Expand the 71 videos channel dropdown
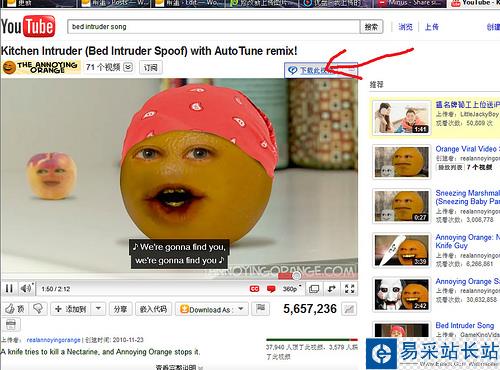Image resolution: width=500 pixels, height=370 pixels. tap(128, 68)
